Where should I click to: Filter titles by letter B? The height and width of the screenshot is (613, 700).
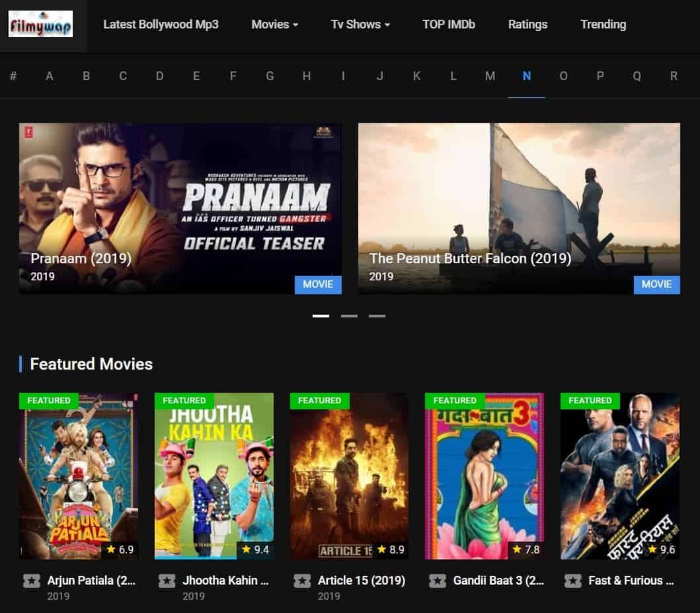click(x=86, y=76)
